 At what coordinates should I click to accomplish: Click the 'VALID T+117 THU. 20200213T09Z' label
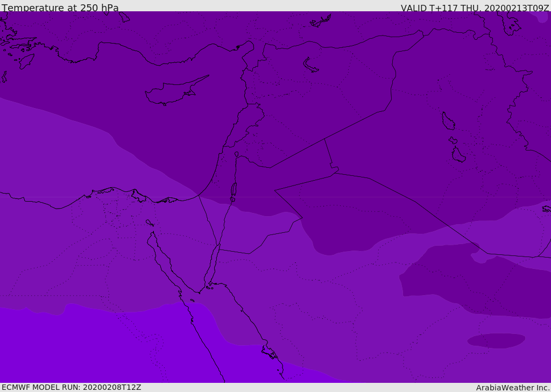475,8
